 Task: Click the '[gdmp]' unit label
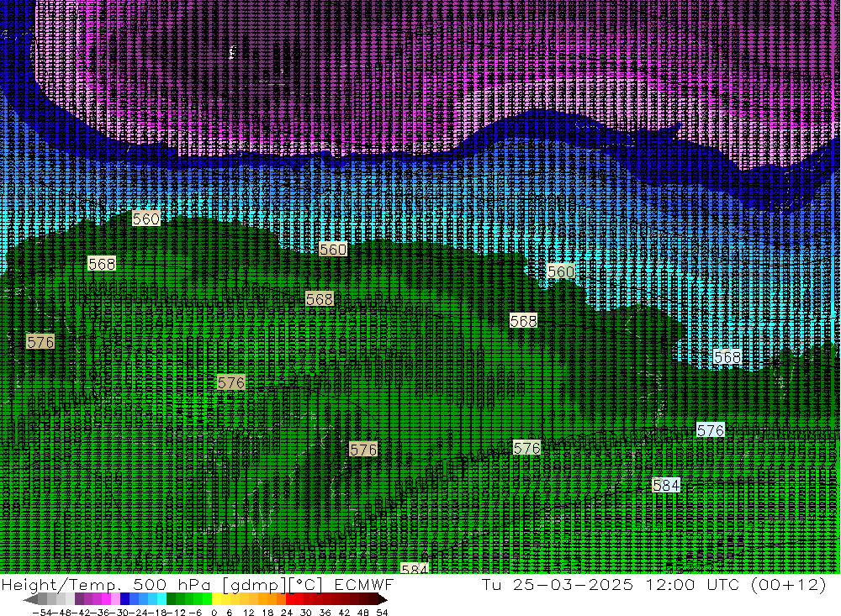click(x=255, y=585)
